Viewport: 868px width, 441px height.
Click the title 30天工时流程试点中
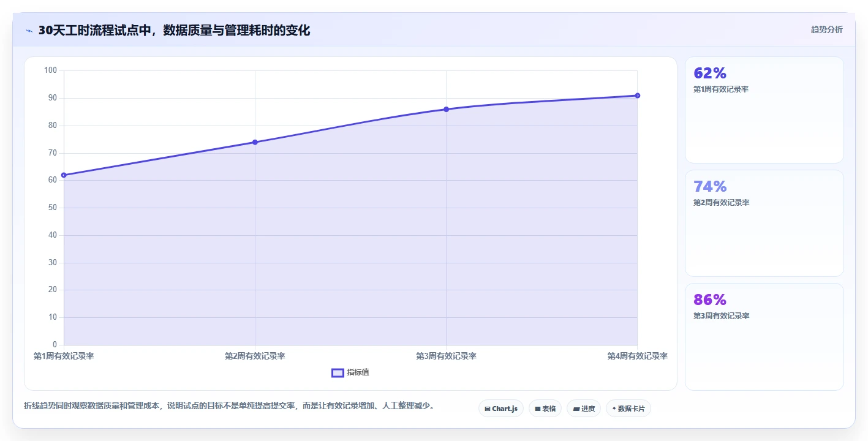174,30
